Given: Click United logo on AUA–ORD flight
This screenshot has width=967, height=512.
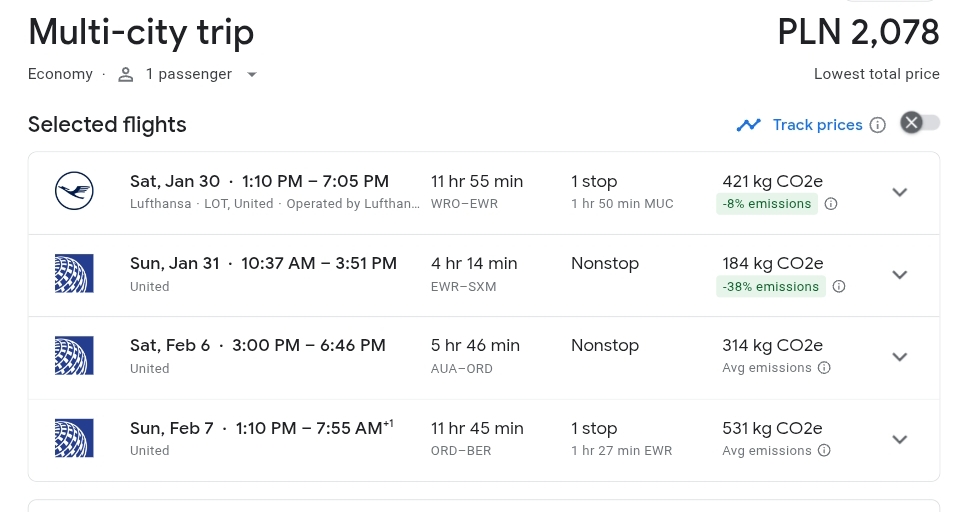Looking at the screenshot, I should tap(74, 355).
